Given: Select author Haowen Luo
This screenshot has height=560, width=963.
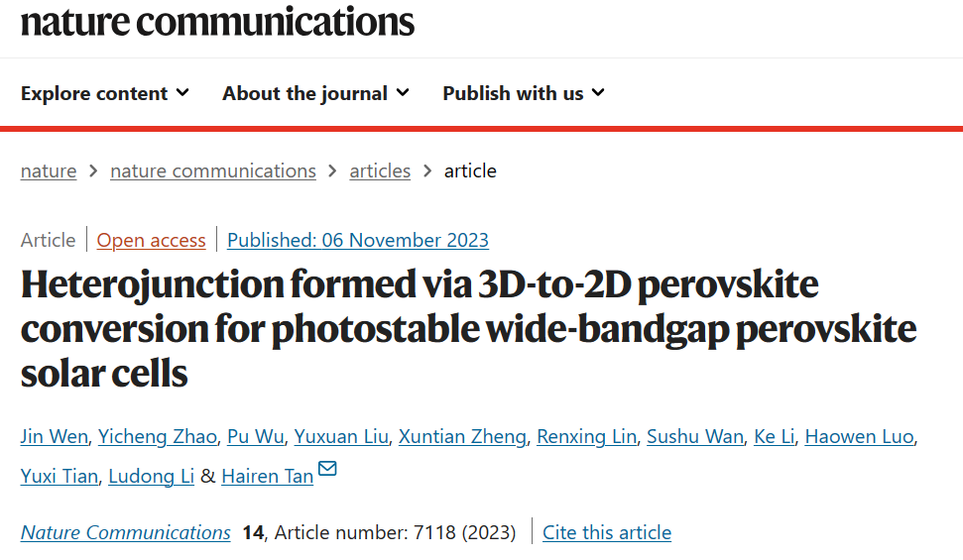Looking at the screenshot, I should pos(859,436).
